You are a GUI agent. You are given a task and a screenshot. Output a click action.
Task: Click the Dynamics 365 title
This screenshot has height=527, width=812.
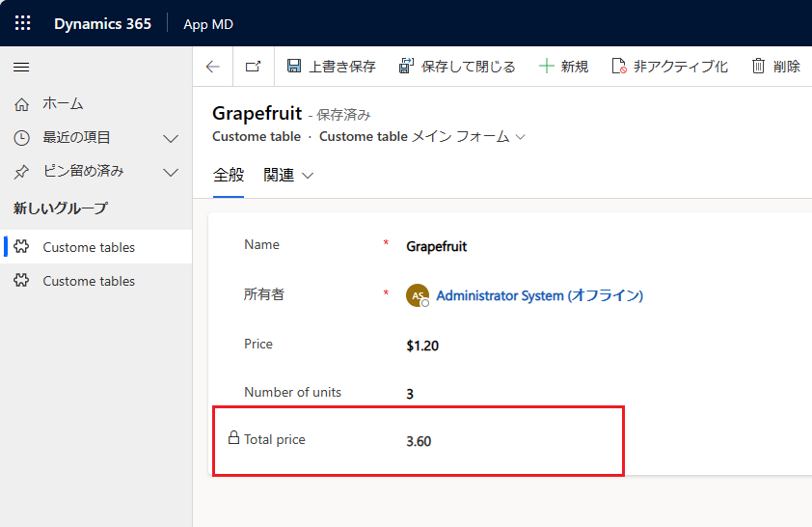point(102,24)
